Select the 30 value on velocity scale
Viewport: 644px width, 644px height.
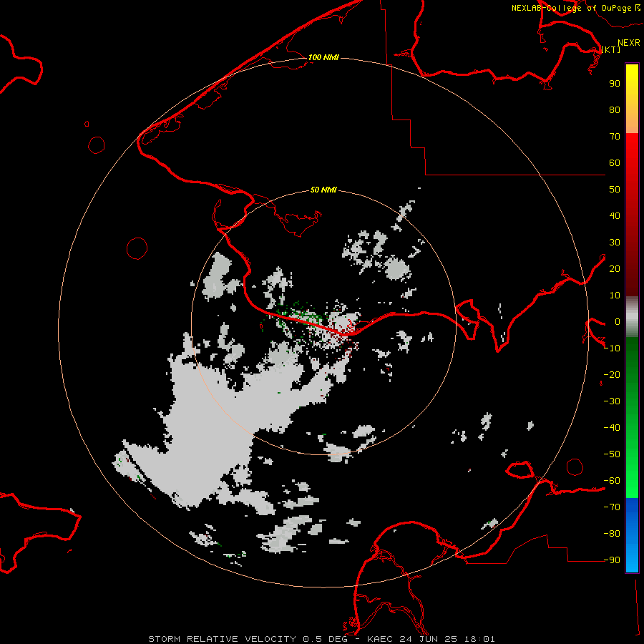615,243
